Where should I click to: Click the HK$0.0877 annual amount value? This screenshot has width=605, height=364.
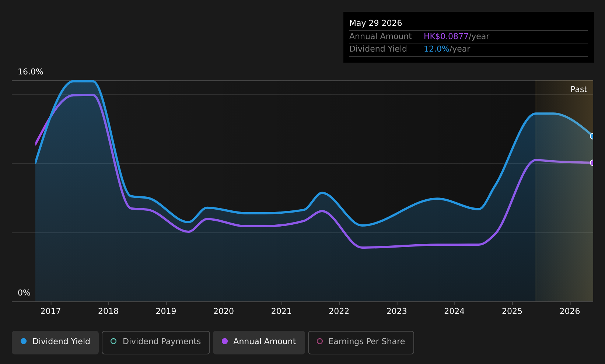point(446,36)
